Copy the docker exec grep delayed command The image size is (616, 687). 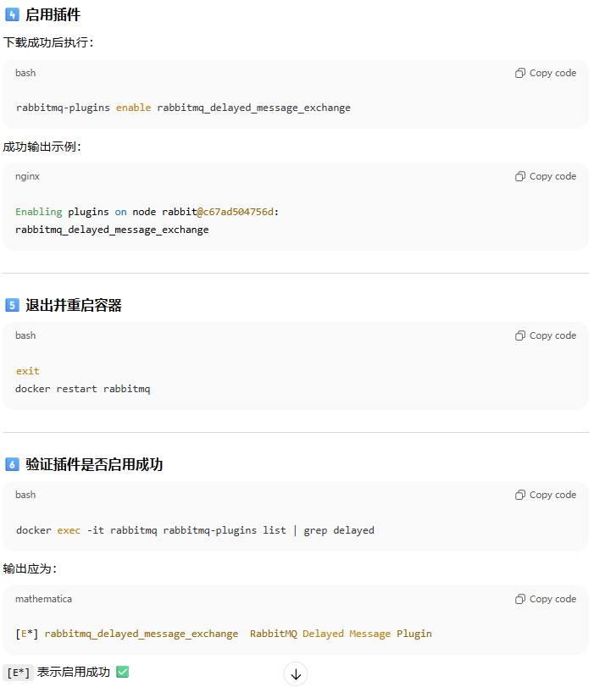pos(546,495)
